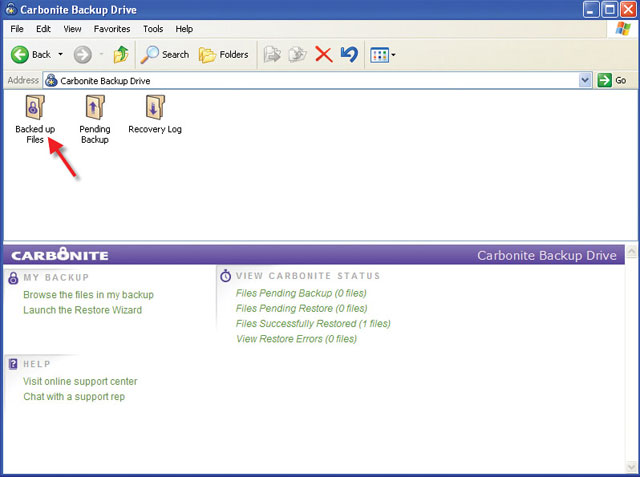Open Files Successfully Restored (1 files)
Image resolution: width=640 pixels, height=477 pixels.
tap(313, 324)
